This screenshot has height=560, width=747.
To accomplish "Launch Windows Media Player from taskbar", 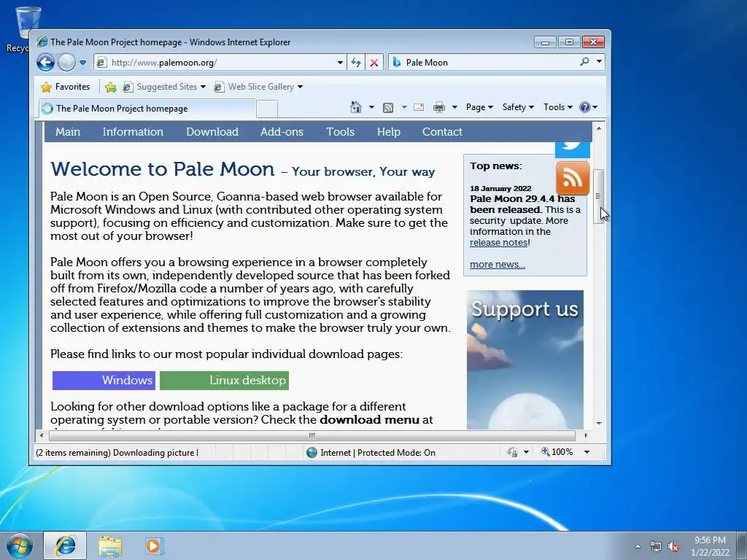I will (x=155, y=545).
